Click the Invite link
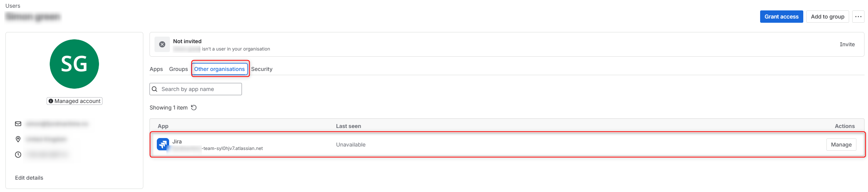 847,44
